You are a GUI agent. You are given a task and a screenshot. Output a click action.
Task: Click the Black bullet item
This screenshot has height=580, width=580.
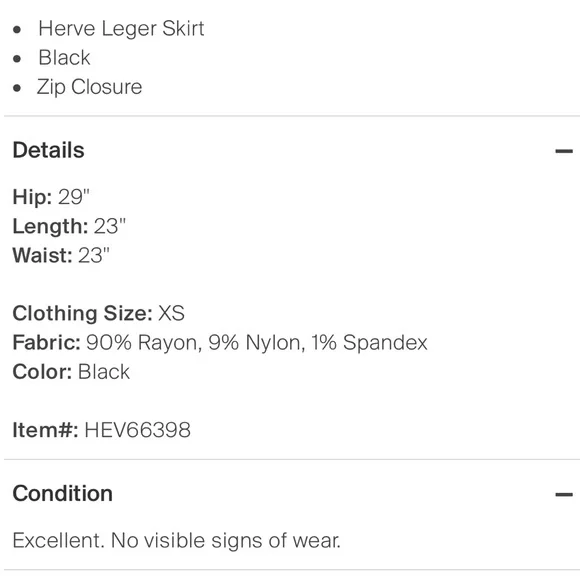(x=64, y=58)
